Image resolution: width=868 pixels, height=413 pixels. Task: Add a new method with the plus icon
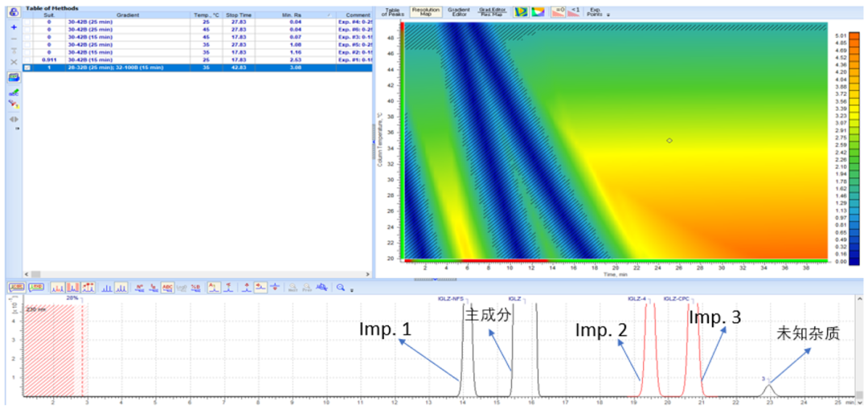click(x=14, y=27)
